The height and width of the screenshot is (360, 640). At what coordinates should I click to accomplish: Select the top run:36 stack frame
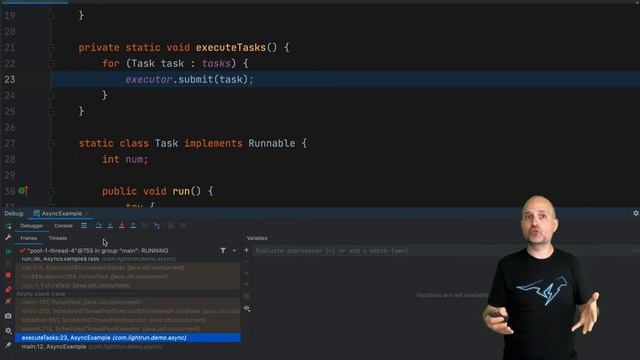(128, 259)
